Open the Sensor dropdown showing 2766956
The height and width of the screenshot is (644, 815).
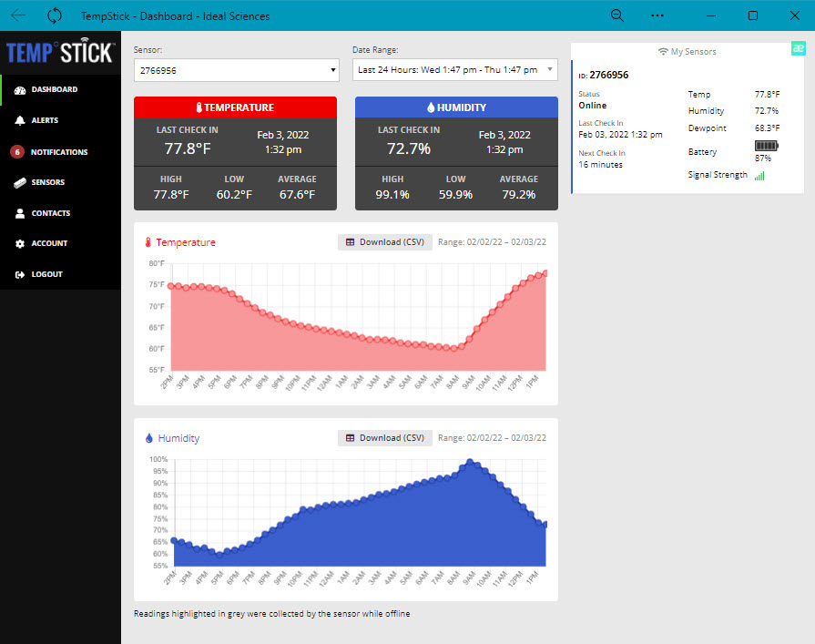coord(236,70)
